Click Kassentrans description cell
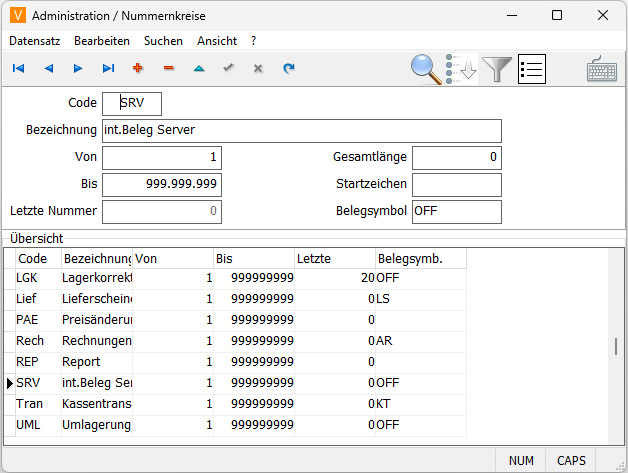This screenshot has height=473, width=628. coord(97,404)
